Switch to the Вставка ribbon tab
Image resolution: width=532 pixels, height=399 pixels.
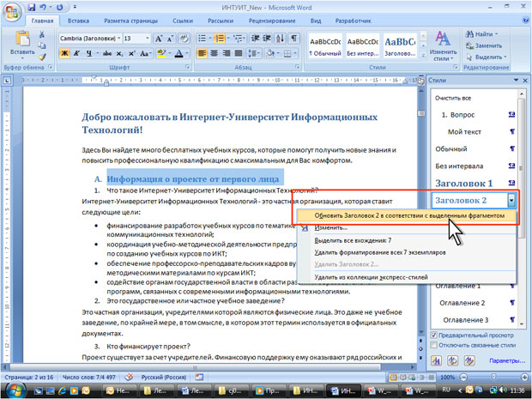point(78,21)
